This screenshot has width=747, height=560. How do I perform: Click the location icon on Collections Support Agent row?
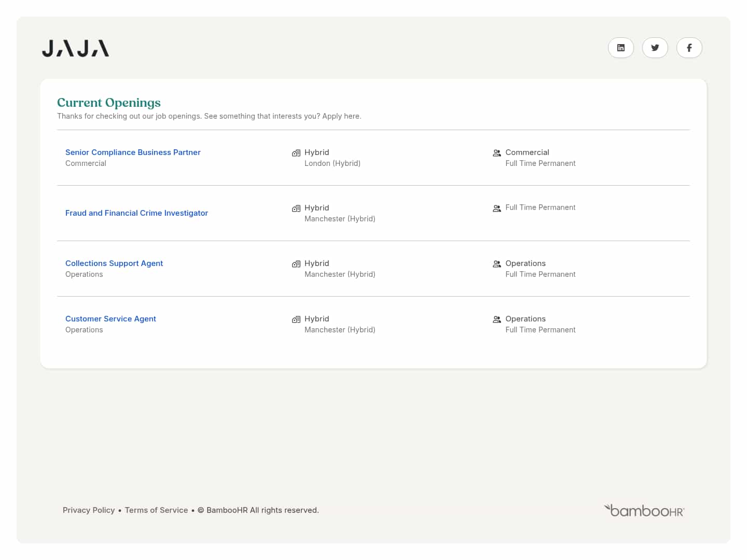pos(296,263)
